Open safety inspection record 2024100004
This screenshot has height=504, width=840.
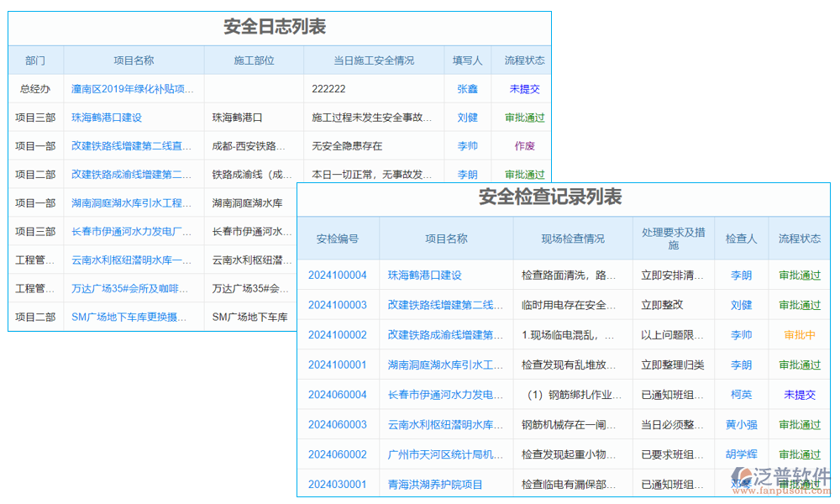point(338,275)
